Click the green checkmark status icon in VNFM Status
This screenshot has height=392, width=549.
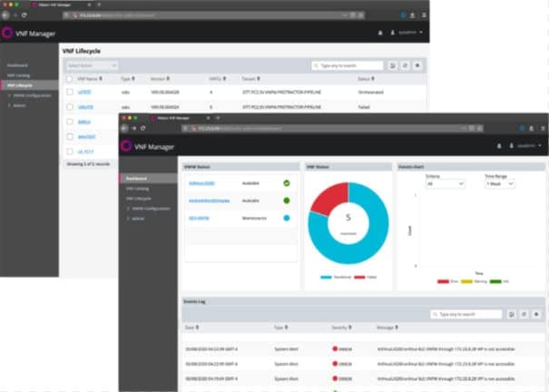click(287, 183)
